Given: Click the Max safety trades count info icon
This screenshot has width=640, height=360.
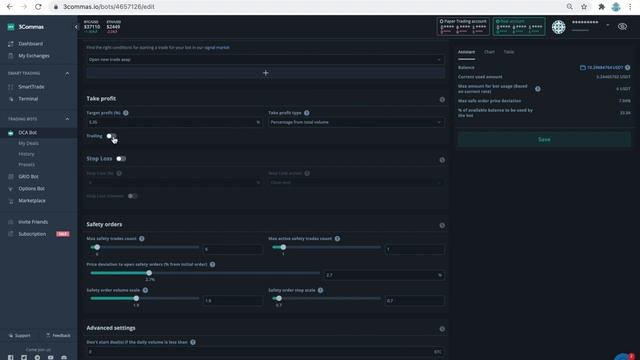Looking at the screenshot, I should point(142,238).
